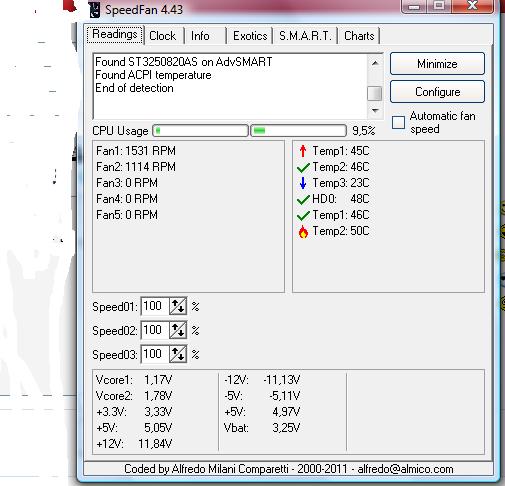
Task: Click the red up arrow beside Temp1: 45C
Action: (x=303, y=151)
